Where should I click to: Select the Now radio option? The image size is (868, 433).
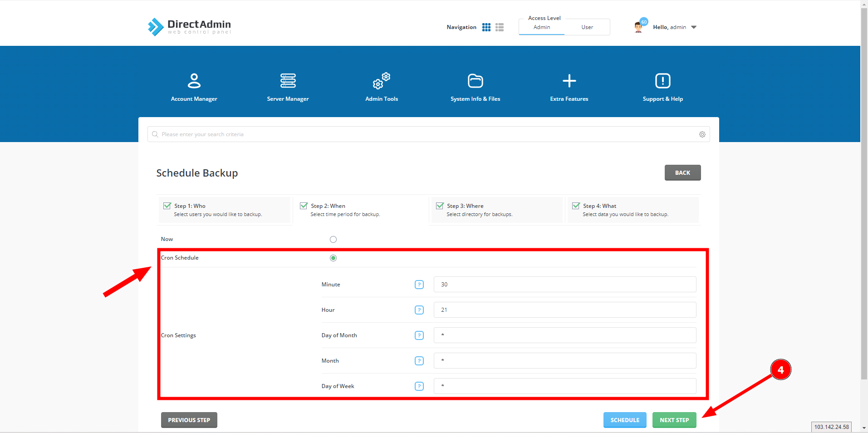pyautogui.click(x=333, y=239)
